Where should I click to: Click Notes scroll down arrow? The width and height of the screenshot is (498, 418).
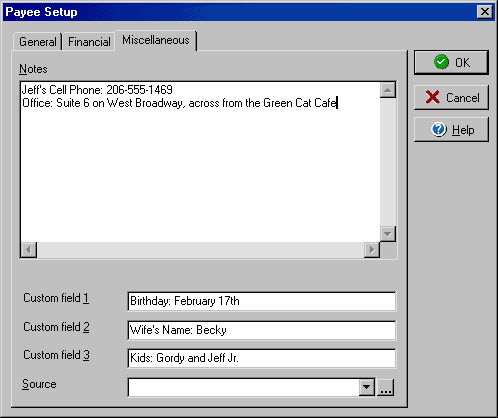coord(388,234)
